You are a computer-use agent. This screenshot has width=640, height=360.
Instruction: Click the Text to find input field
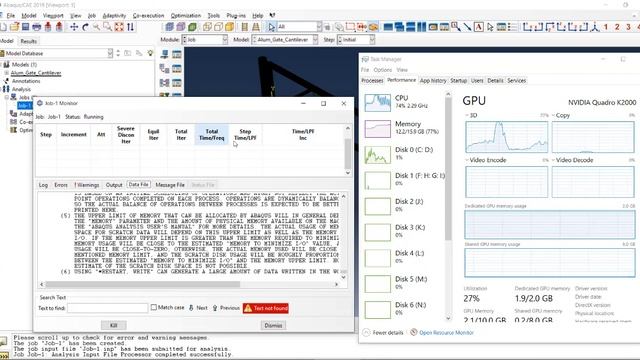(x=108, y=308)
